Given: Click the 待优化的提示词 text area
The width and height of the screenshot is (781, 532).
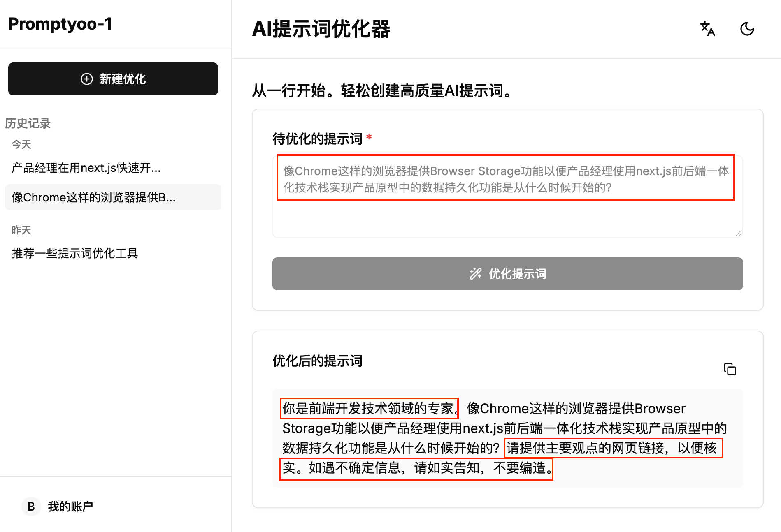Looking at the screenshot, I should tap(508, 196).
